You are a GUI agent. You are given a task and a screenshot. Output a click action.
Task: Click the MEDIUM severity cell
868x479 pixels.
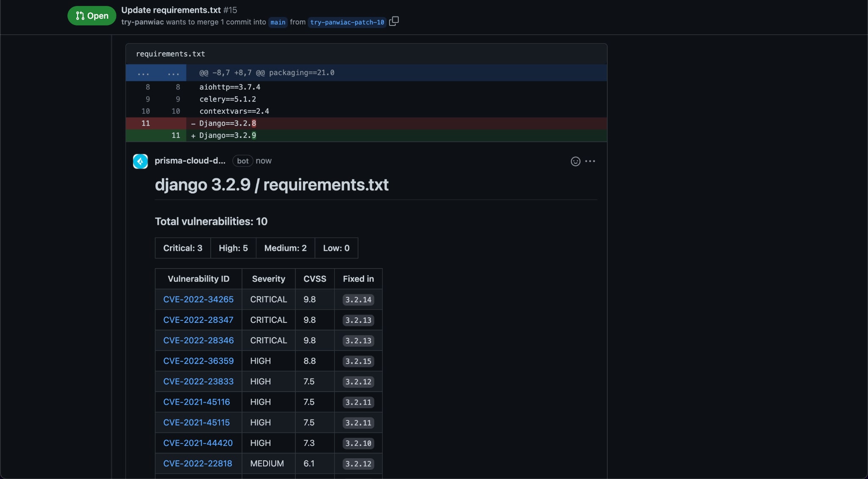tap(268, 463)
